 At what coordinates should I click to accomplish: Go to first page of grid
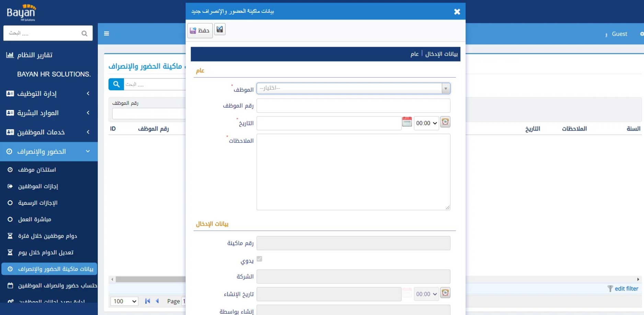click(x=148, y=301)
